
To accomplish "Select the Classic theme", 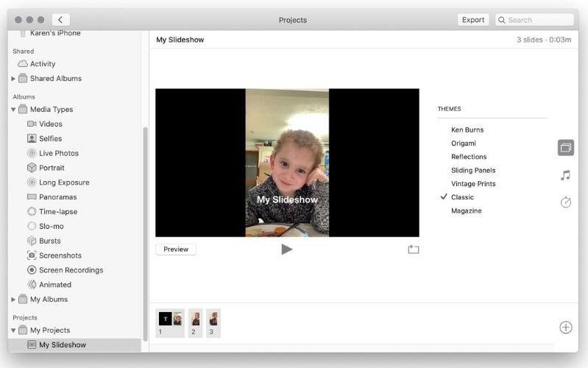I will coord(462,197).
